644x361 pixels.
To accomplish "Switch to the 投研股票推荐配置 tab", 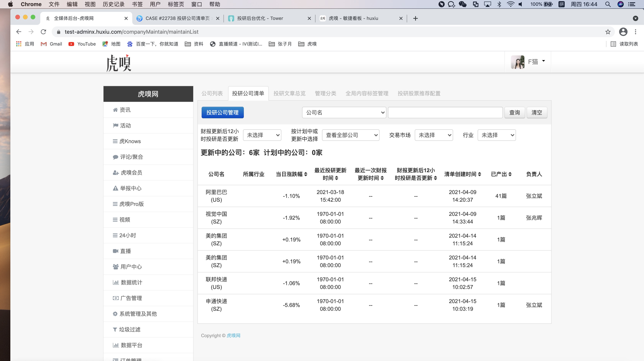I will click(419, 93).
